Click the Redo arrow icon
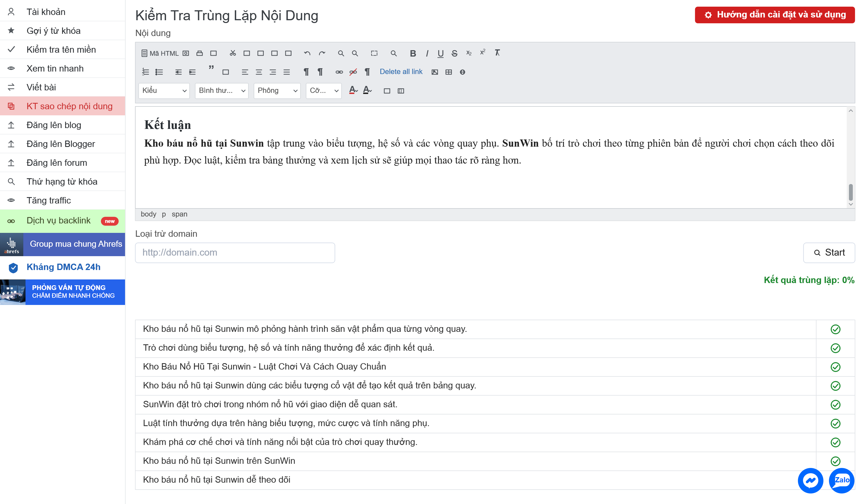Viewport: 865px width, 504px height. [x=322, y=53]
